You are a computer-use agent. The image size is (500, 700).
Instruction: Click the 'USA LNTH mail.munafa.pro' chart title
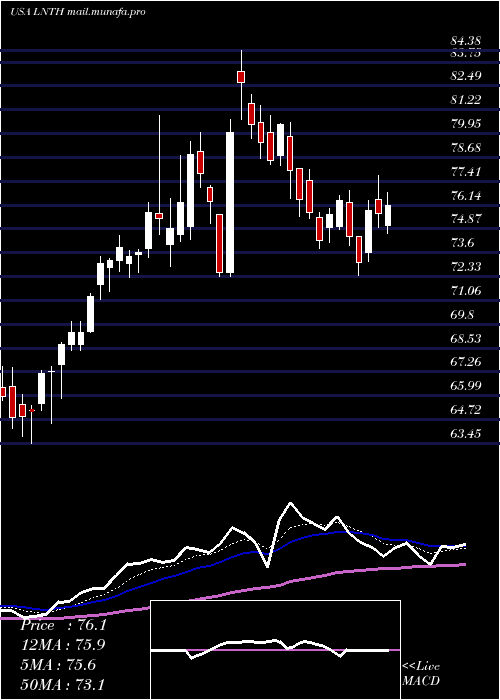[x=78, y=12]
